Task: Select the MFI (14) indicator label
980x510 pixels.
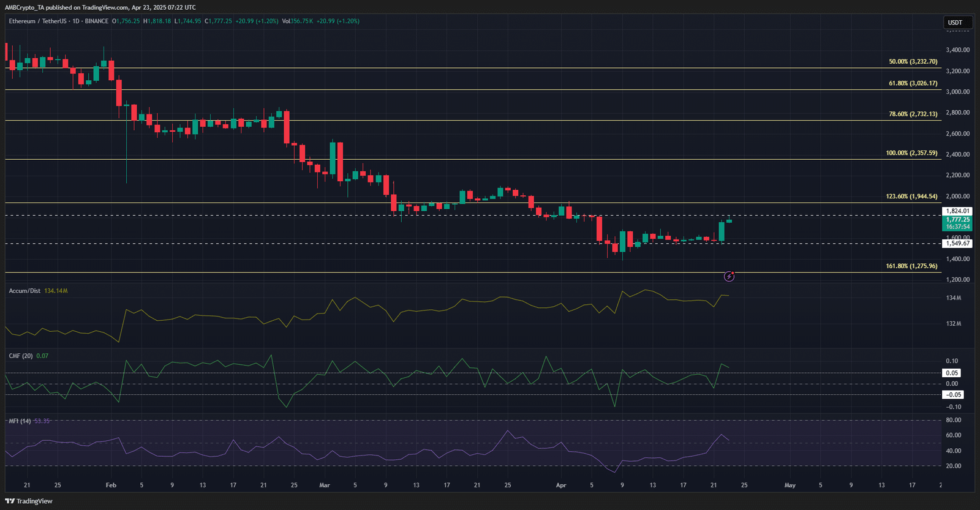Action: coord(20,421)
